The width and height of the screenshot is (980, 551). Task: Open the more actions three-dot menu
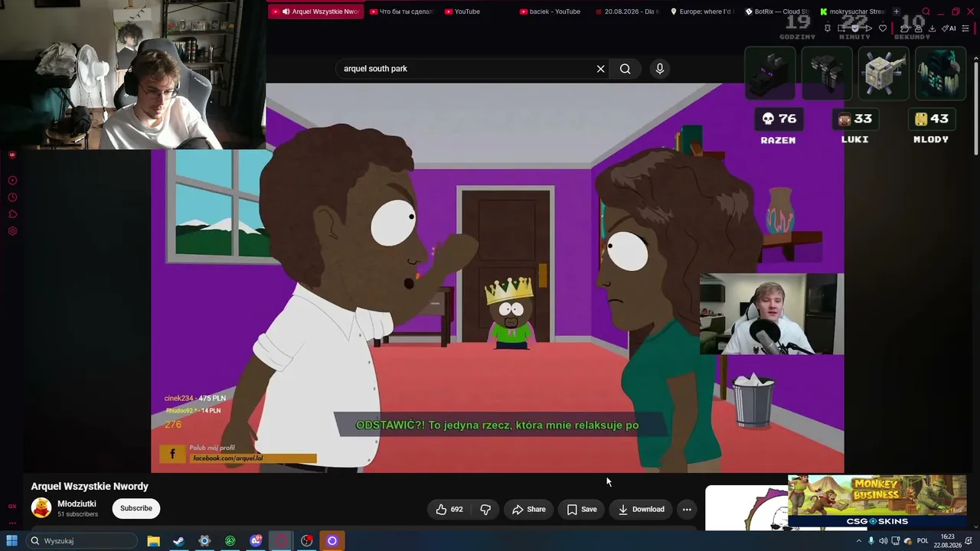[687, 510]
